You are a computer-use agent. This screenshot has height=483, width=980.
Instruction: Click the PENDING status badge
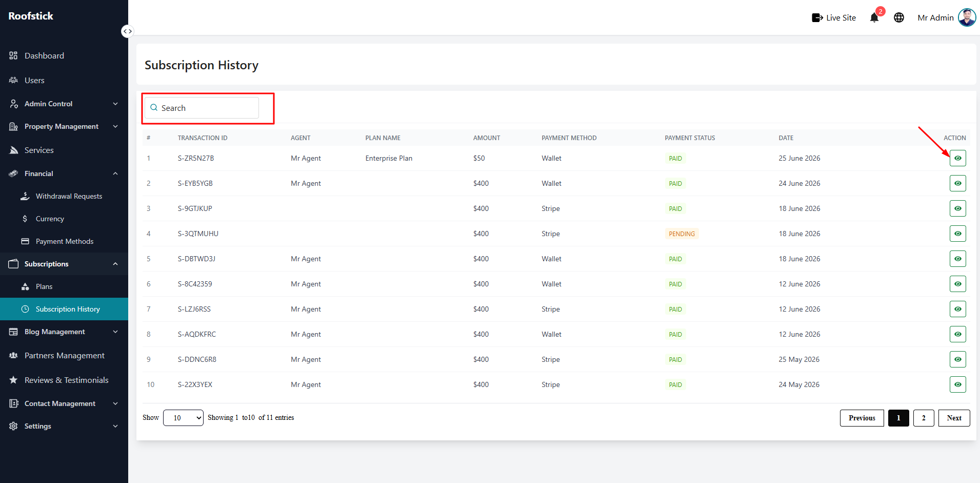(682, 234)
